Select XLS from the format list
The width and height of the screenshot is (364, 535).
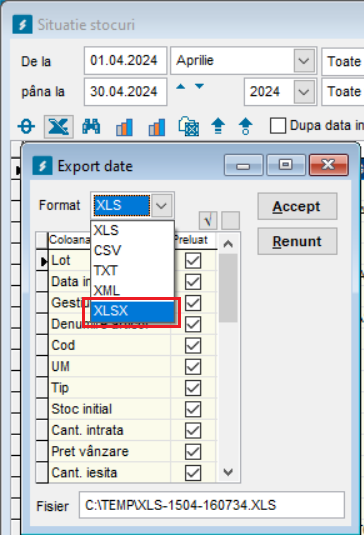[x=132, y=230]
